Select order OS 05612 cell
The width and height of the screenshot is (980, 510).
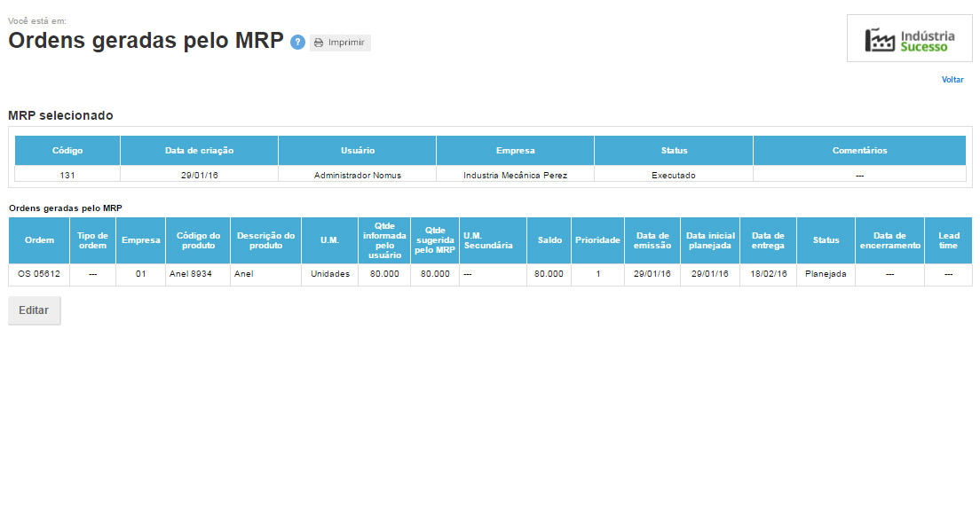[39, 274]
